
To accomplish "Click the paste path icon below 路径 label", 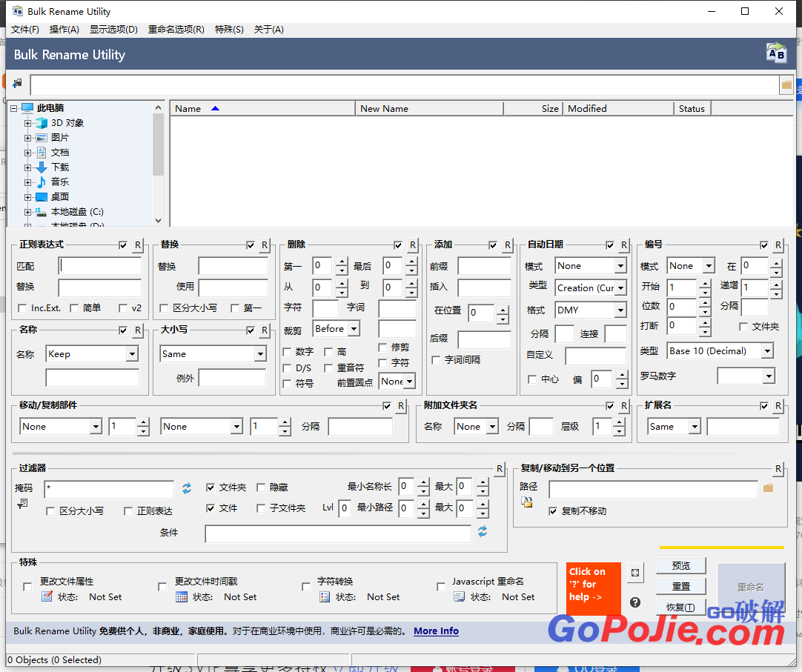I will [527, 502].
